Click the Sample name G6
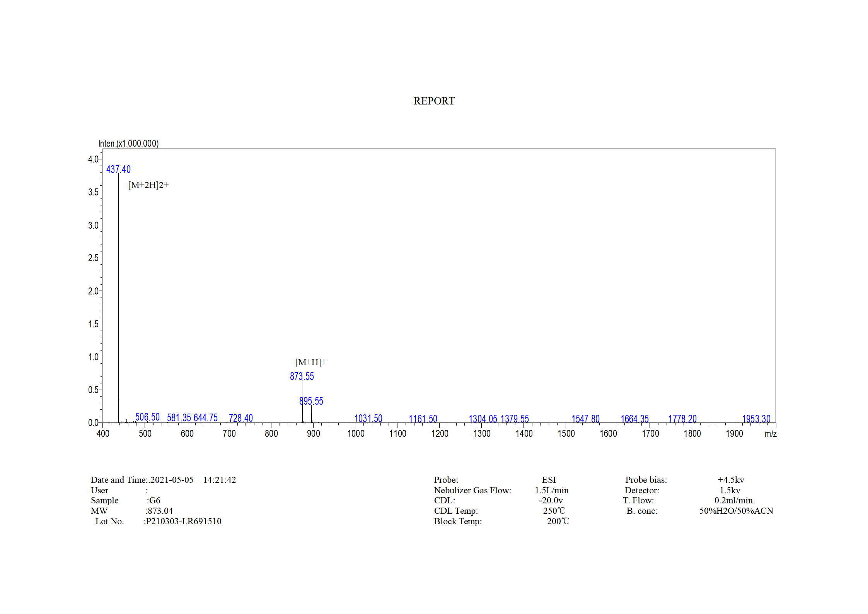This screenshot has width=868, height=614. click(154, 501)
